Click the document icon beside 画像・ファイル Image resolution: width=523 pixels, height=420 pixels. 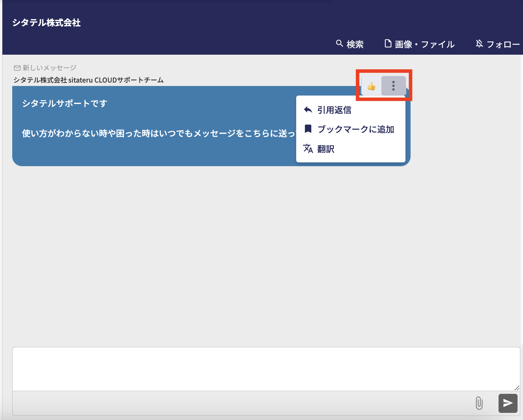click(388, 43)
